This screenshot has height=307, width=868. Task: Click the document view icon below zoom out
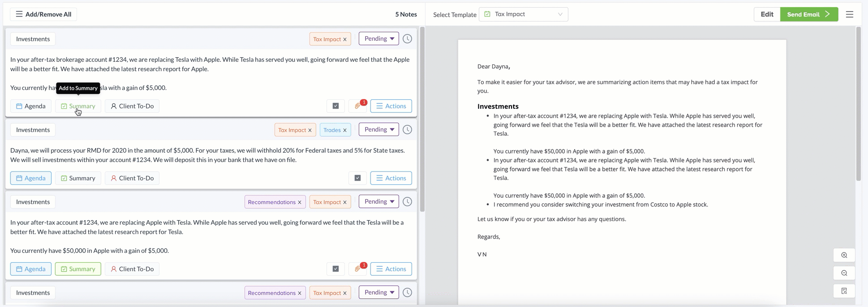click(844, 291)
